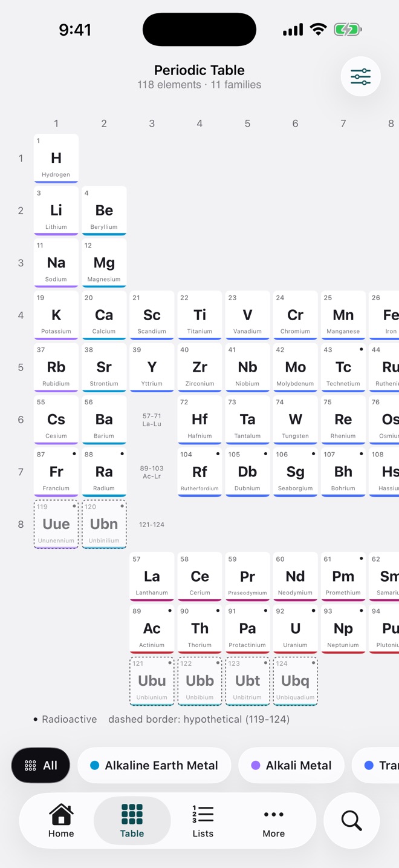Open the Francium element tile

tap(56, 472)
